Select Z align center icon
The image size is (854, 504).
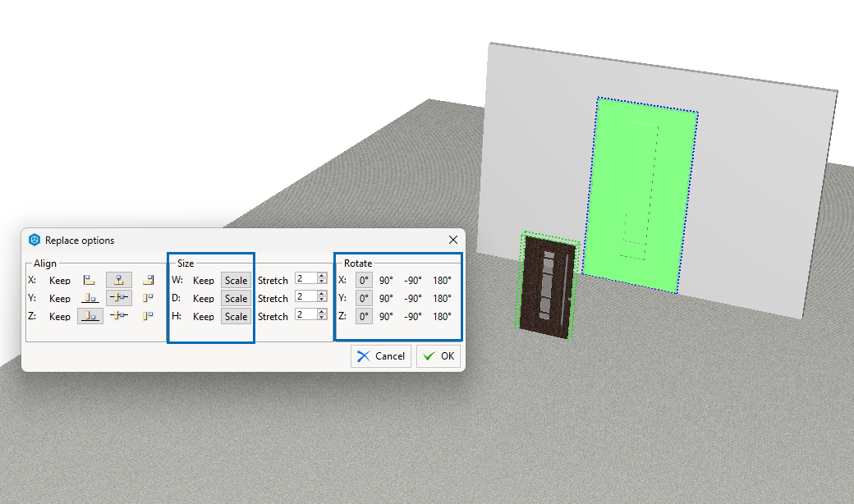click(119, 316)
